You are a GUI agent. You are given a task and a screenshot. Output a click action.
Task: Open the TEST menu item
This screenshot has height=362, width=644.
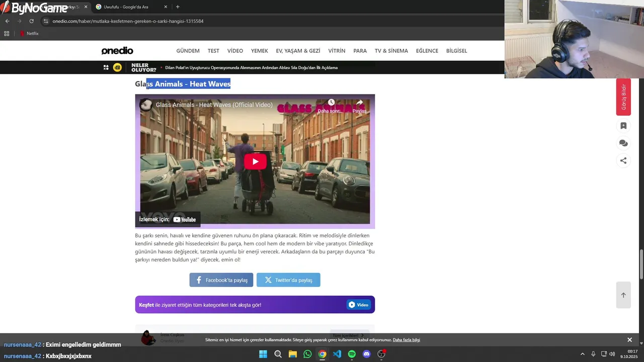213,51
